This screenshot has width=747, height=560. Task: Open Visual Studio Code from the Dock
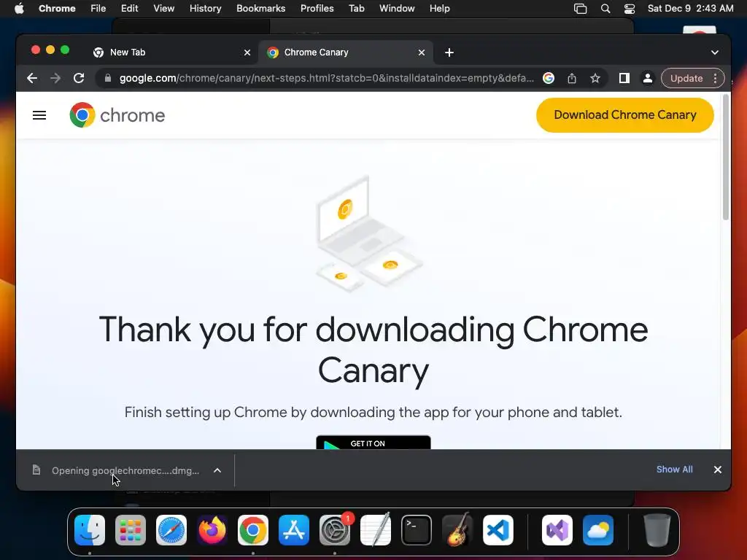498,530
